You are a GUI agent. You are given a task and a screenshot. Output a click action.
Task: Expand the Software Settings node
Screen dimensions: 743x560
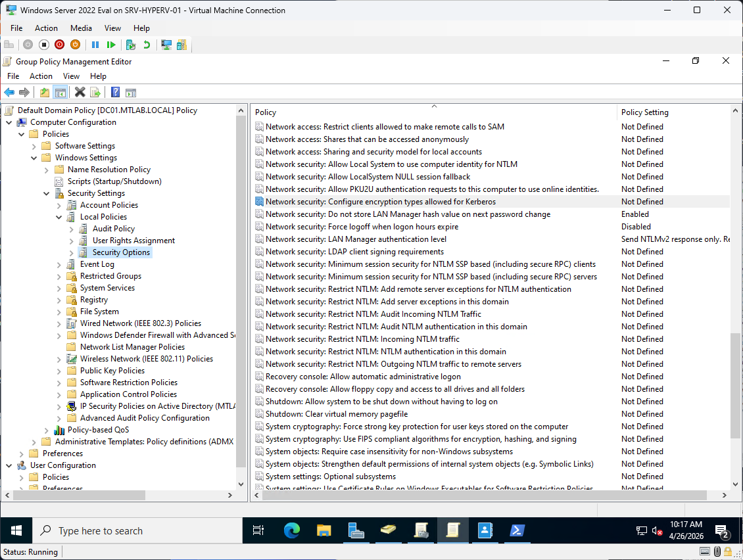coord(34,147)
